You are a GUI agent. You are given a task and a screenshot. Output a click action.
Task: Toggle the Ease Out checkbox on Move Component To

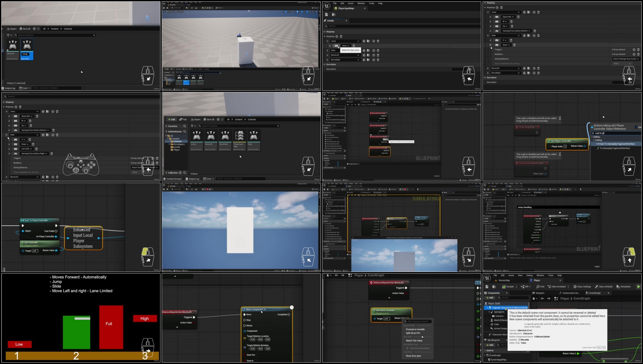(x=257, y=355)
